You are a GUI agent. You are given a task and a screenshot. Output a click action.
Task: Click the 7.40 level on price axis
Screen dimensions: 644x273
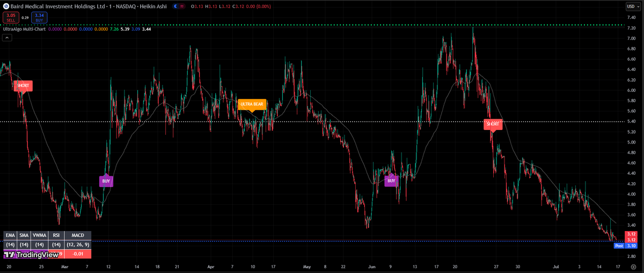[631, 18]
